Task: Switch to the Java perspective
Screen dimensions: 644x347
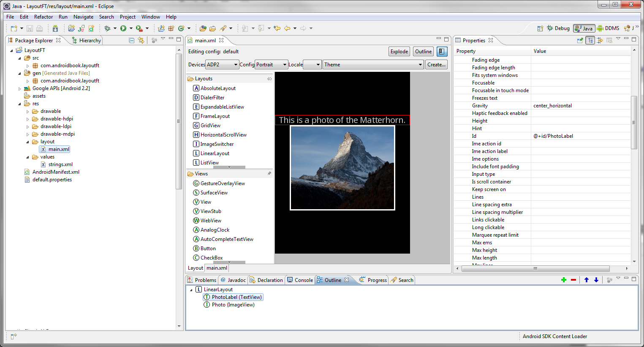Action: pyautogui.click(x=584, y=28)
